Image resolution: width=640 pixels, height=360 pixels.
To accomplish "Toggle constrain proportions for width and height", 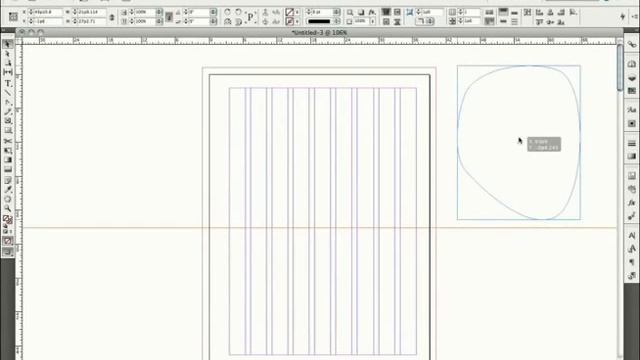I will point(111,17).
